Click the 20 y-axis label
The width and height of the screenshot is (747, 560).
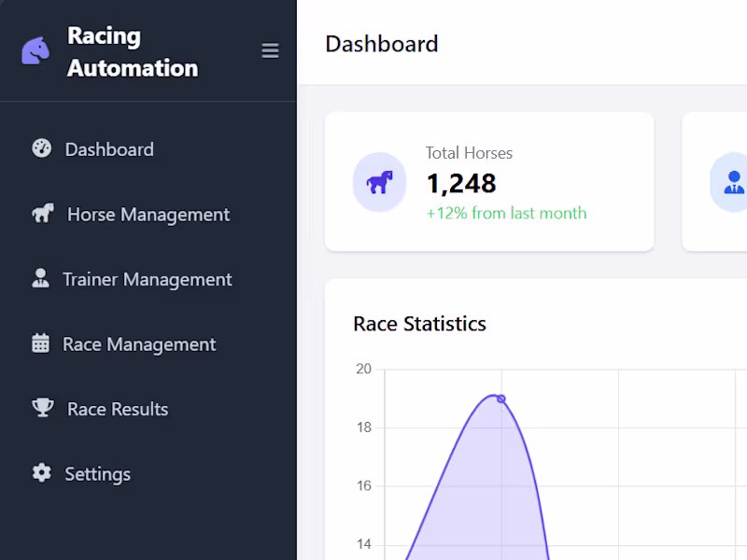pos(363,369)
